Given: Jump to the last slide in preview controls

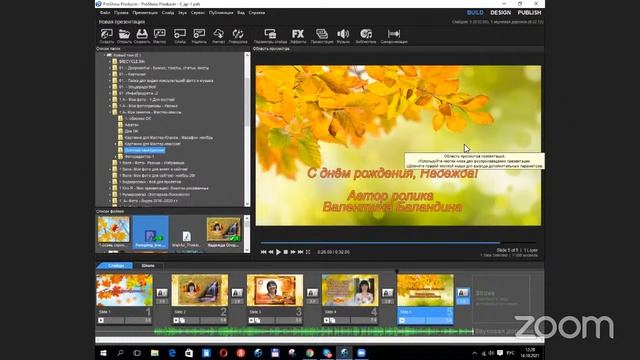Looking at the screenshot, I should 300,252.
